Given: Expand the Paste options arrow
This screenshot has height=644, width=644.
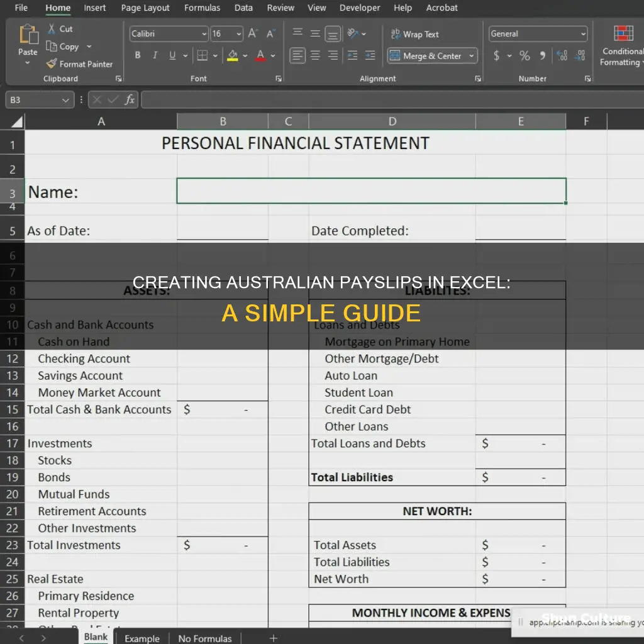Looking at the screenshot, I should pyautogui.click(x=28, y=63).
